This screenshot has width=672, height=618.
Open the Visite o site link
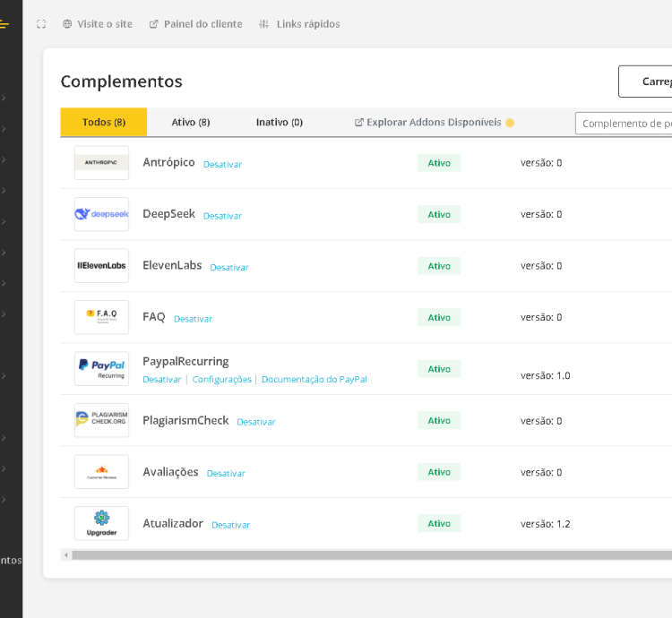[x=98, y=24]
